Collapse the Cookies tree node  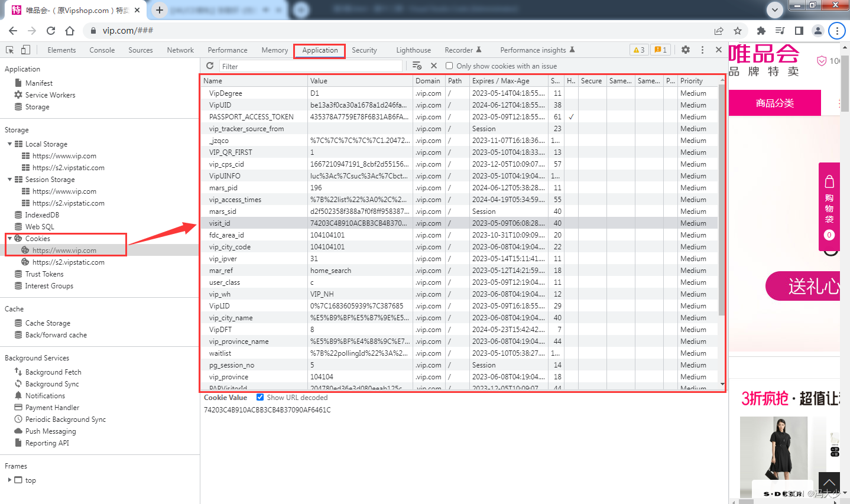[9, 238]
